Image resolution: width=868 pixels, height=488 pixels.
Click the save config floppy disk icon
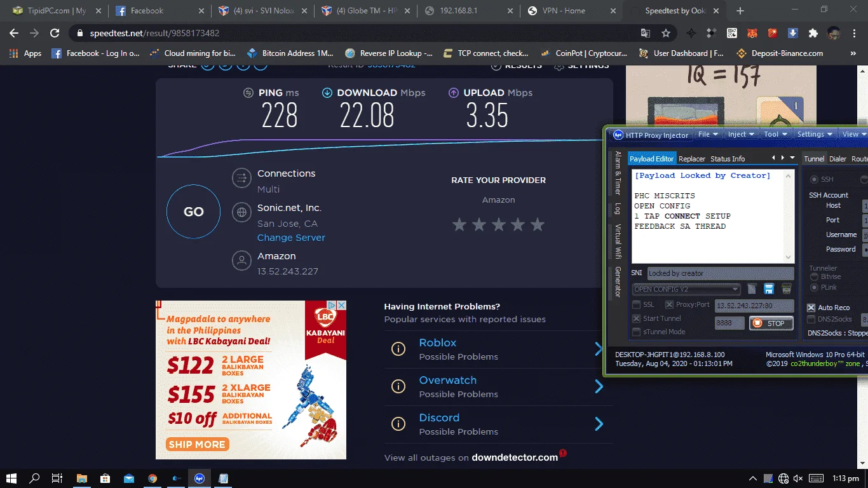click(x=769, y=290)
